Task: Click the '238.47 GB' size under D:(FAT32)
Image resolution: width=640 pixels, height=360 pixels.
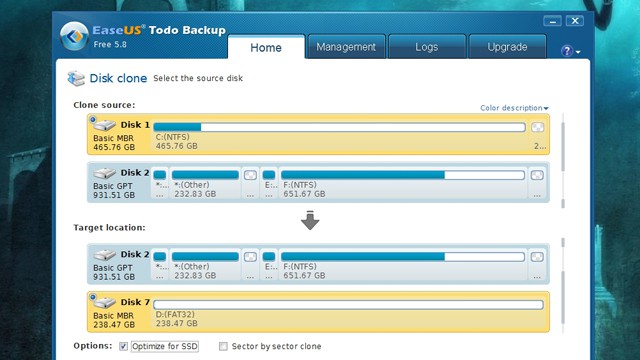Action: pyautogui.click(x=176, y=323)
